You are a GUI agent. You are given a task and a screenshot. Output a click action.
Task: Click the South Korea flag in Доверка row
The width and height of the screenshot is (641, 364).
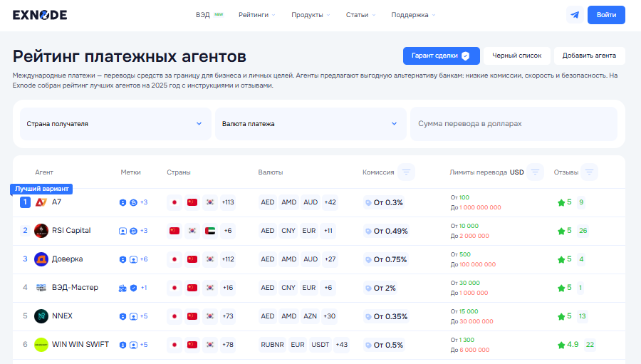tap(210, 259)
